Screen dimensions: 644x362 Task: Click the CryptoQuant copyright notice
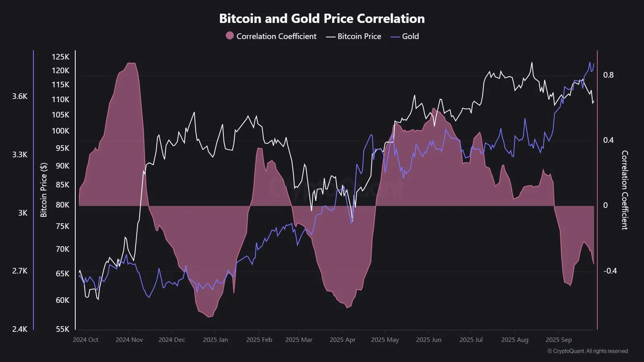click(588, 351)
